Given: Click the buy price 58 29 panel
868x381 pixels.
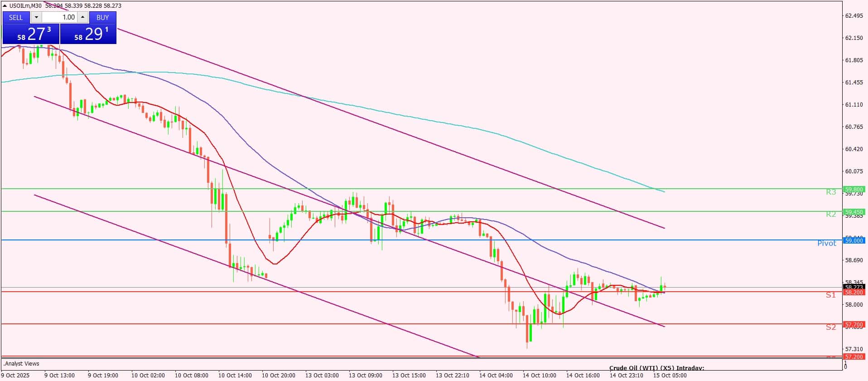Looking at the screenshot, I should [x=88, y=34].
